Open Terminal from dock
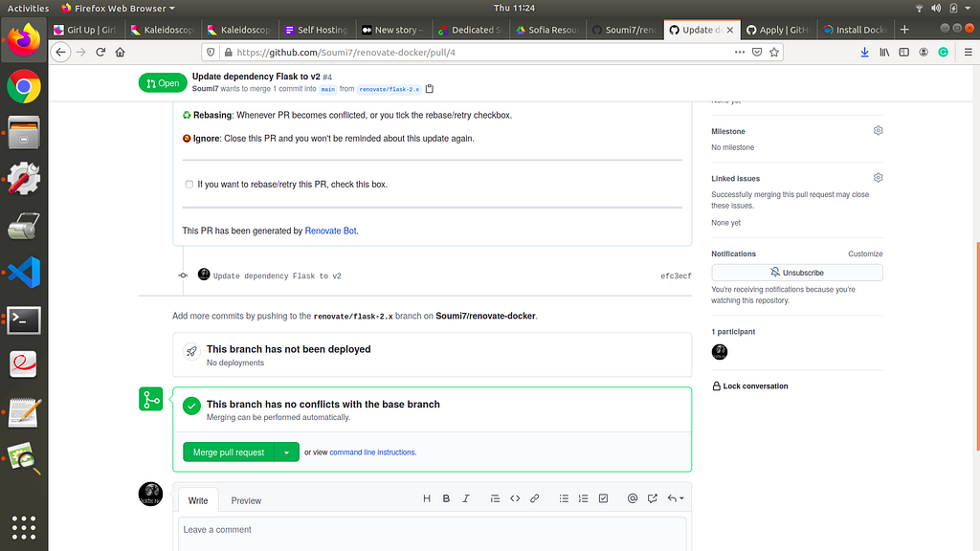The width and height of the screenshot is (980, 551). pyautogui.click(x=24, y=320)
